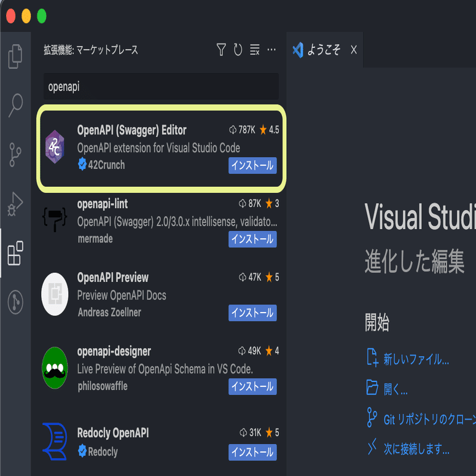Switch to the ようこそ tab
The width and height of the screenshot is (476, 476).
(324, 50)
